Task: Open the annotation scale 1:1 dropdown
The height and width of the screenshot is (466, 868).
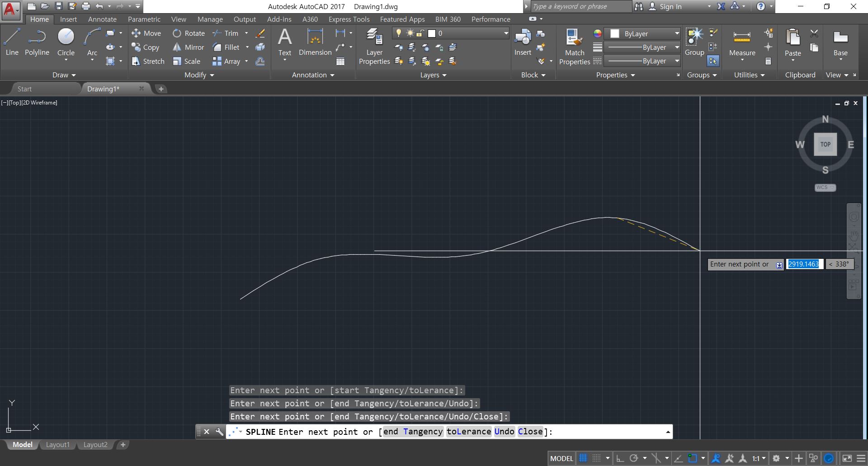Action: [759, 458]
